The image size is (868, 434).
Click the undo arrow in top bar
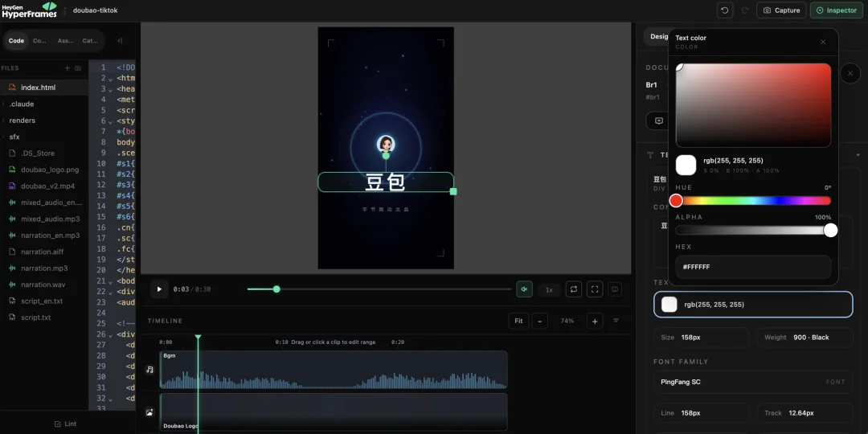point(725,10)
